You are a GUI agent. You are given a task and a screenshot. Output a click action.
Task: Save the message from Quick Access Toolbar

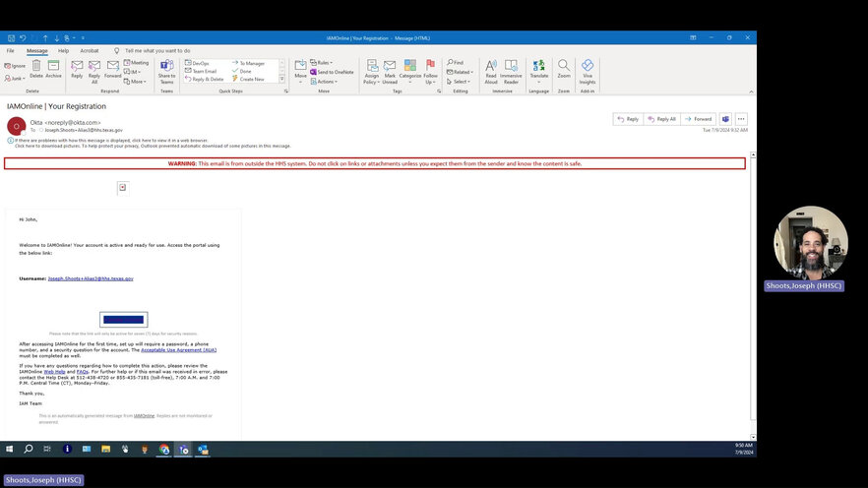pyautogui.click(x=11, y=38)
